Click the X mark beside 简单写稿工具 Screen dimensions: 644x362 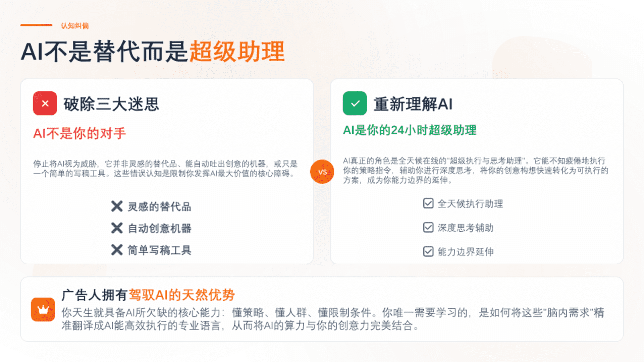(117, 250)
